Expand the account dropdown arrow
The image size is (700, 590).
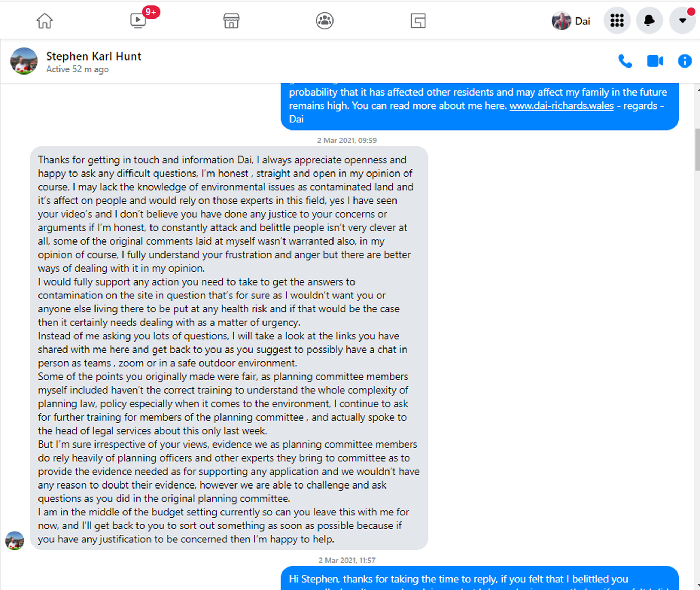point(682,21)
